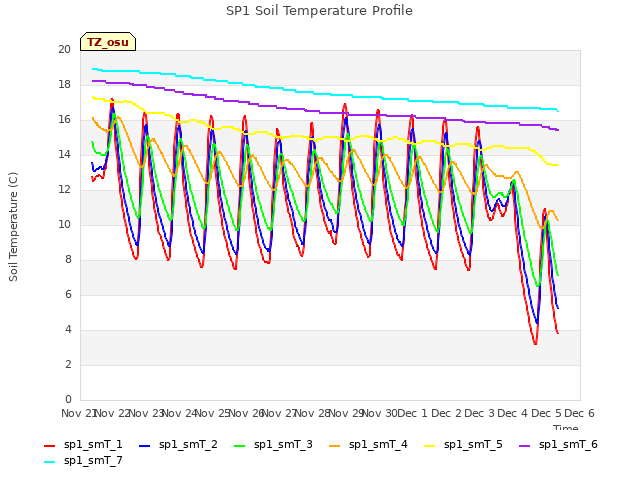Click the yellow sp1_smT_5 legend swatch

pyautogui.click(x=429, y=446)
